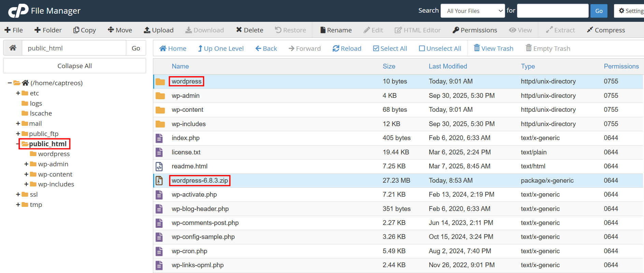Click the wp-admin folder icon in file list
The image size is (644, 273).
tap(160, 96)
